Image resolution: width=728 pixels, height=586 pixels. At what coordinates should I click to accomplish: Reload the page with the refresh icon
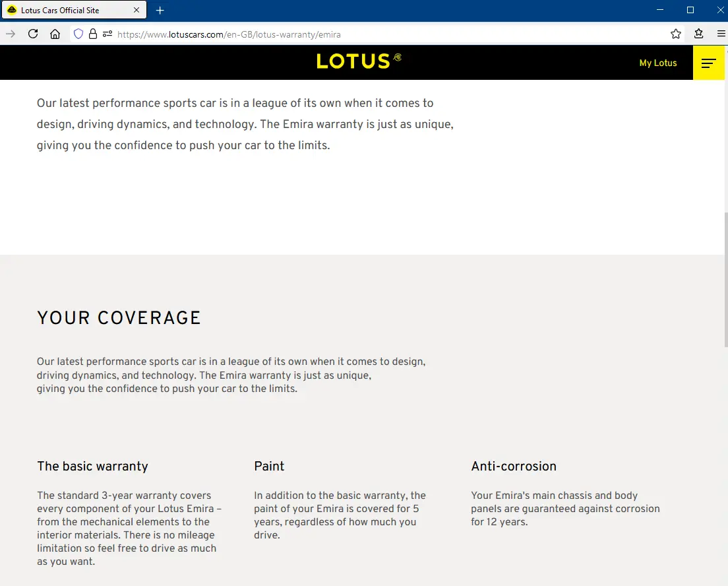click(x=33, y=34)
